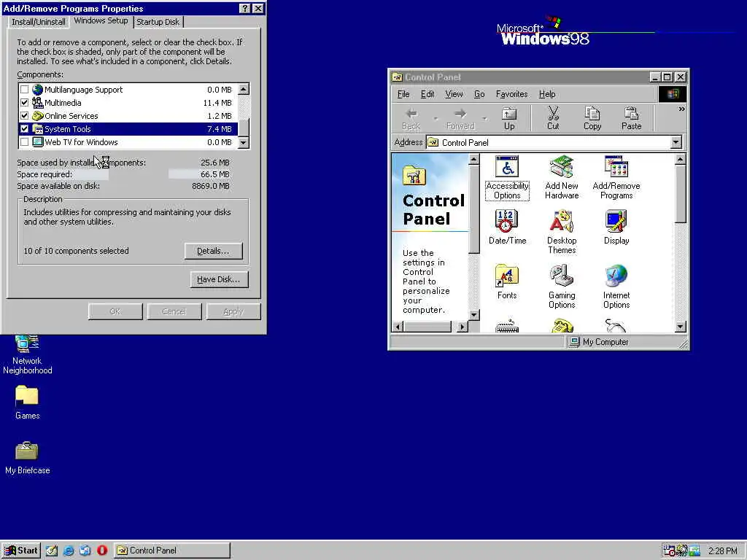Image resolution: width=747 pixels, height=560 pixels.
Task: Open the View menu
Action: [x=454, y=94]
